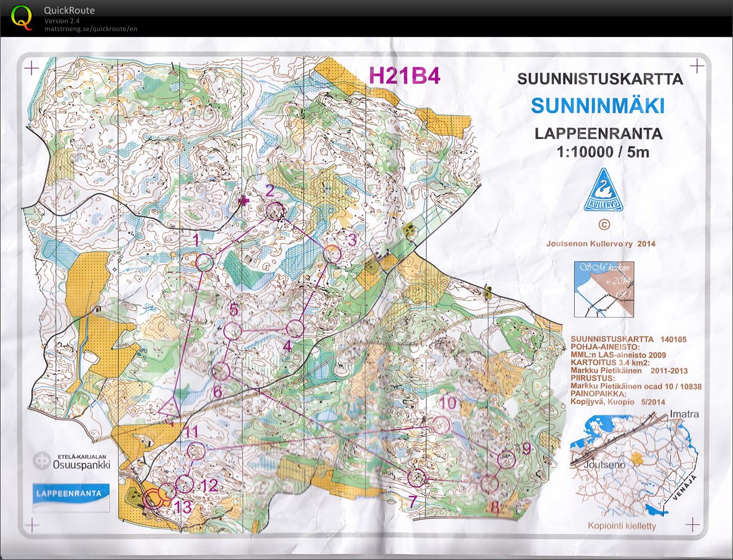Click the copyright symbol below the Kullervo logo
Viewport: 733px width, 560px height.
pos(604,225)
